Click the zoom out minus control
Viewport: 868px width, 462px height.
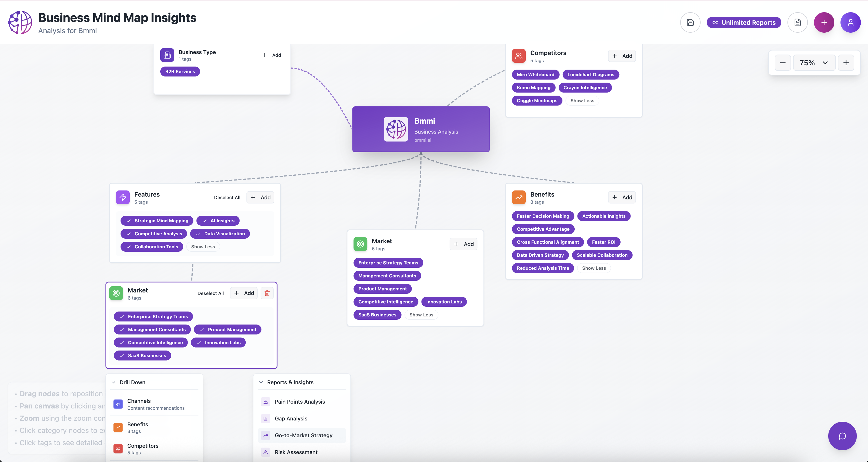click(x=783, y=62)
